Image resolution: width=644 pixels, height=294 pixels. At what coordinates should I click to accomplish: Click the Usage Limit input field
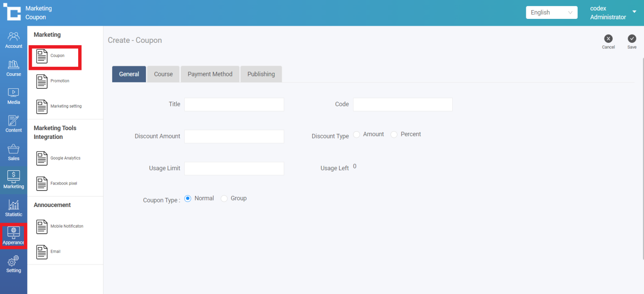point(234,168)
